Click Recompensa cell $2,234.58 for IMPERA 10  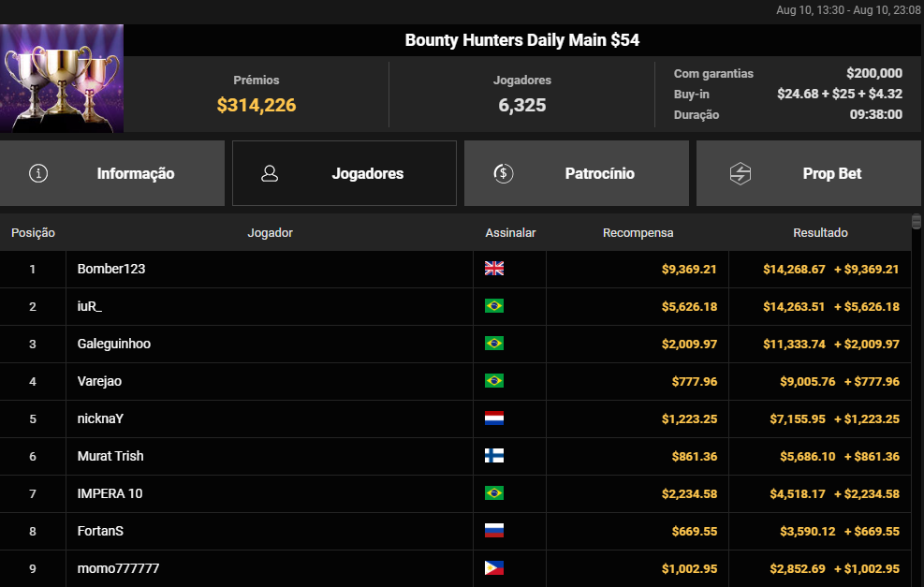tap(689, 494)
